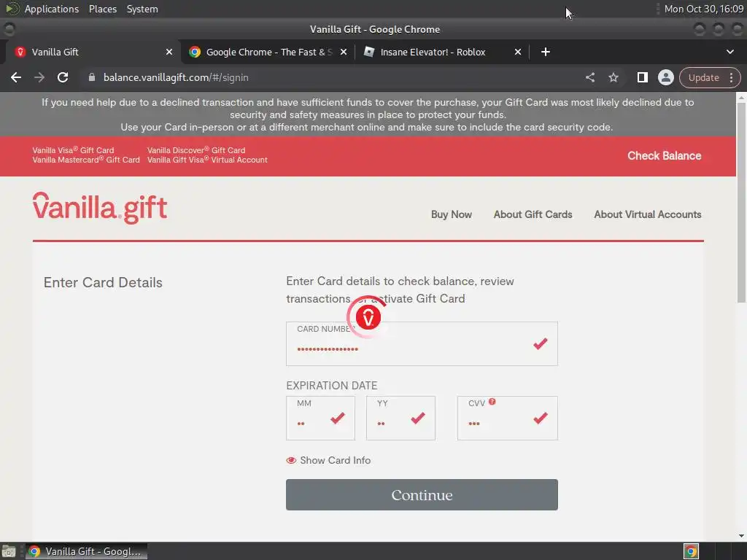Screen dimensions: 747x560
Task: Click the browser back arrow
Action: [x=16, y=77]
